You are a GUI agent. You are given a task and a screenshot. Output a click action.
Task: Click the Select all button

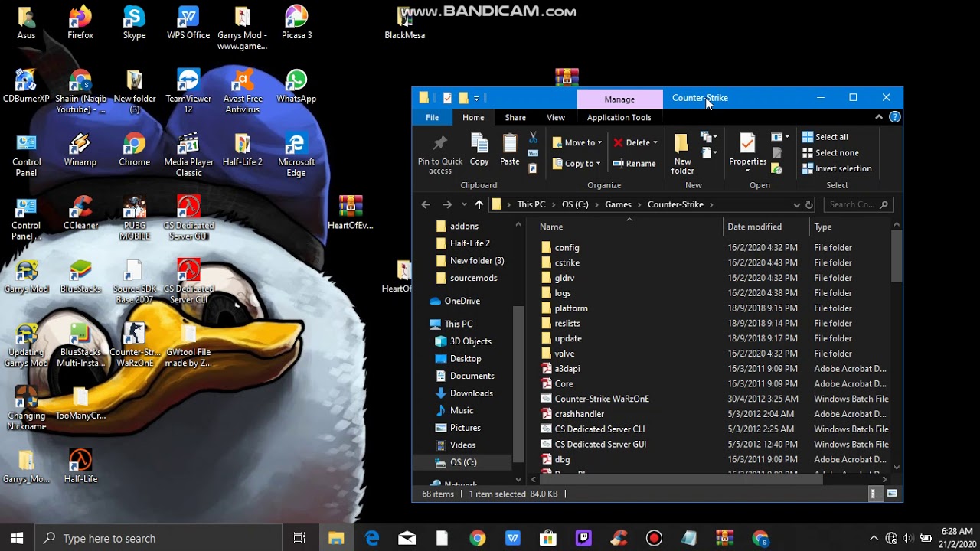(x=825, y=137)
